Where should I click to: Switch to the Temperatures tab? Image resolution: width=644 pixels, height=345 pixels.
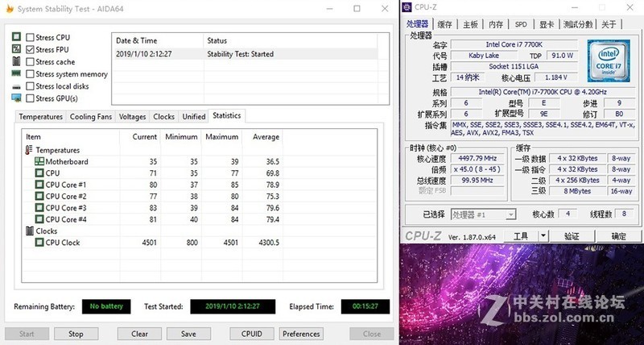click(x=41, y=117)
